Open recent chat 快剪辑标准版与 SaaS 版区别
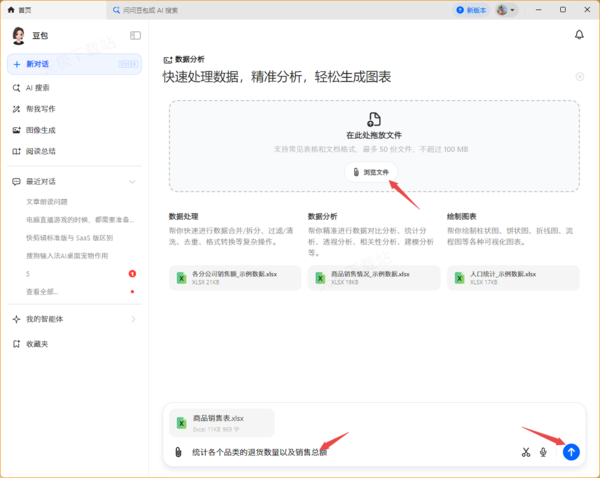Image resolution: width=600 pixels, height=478 pixels. (x=69, y=238)
